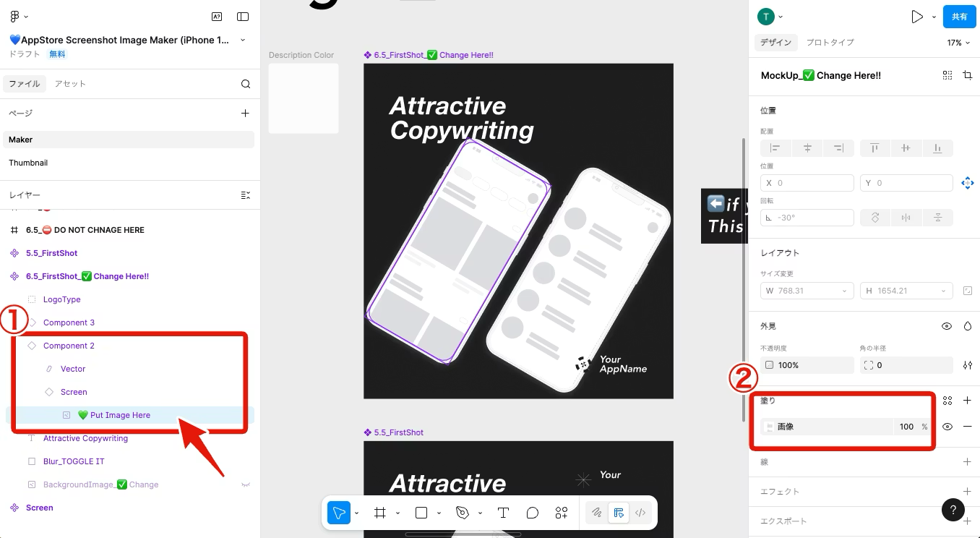Show the hidden BackgroundImage layer
Viewport: 980px width, 538px height.
point(245,484)
